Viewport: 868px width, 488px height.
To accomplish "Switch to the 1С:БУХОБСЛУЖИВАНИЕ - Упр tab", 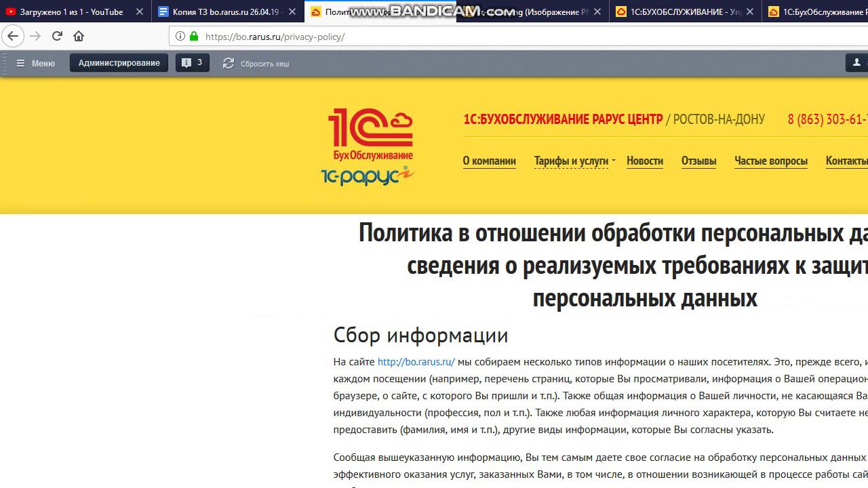I will (x=685, y=12).
